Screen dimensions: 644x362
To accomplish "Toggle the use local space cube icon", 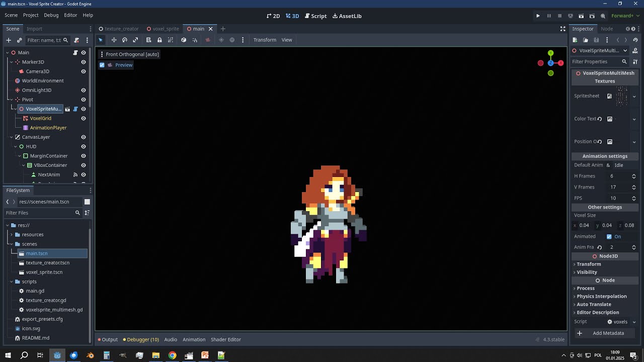I will coord(184,40).
